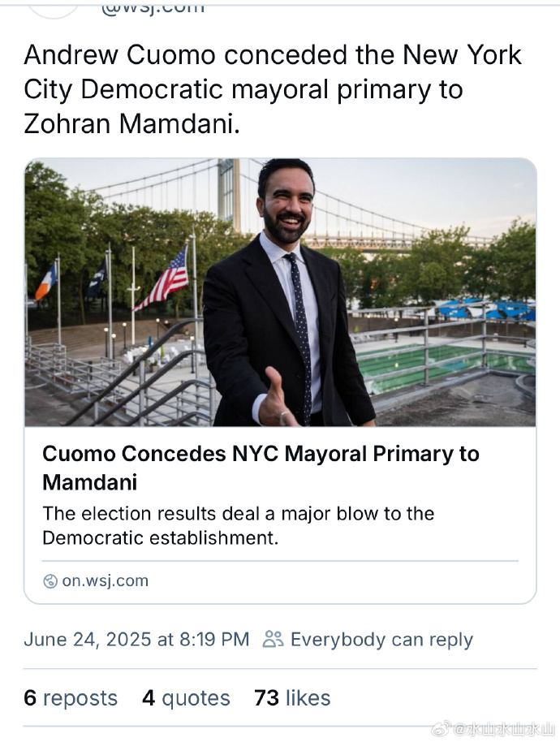Follow the on.wsj.com link
This screenshot has height=742, width=560.
105,580
